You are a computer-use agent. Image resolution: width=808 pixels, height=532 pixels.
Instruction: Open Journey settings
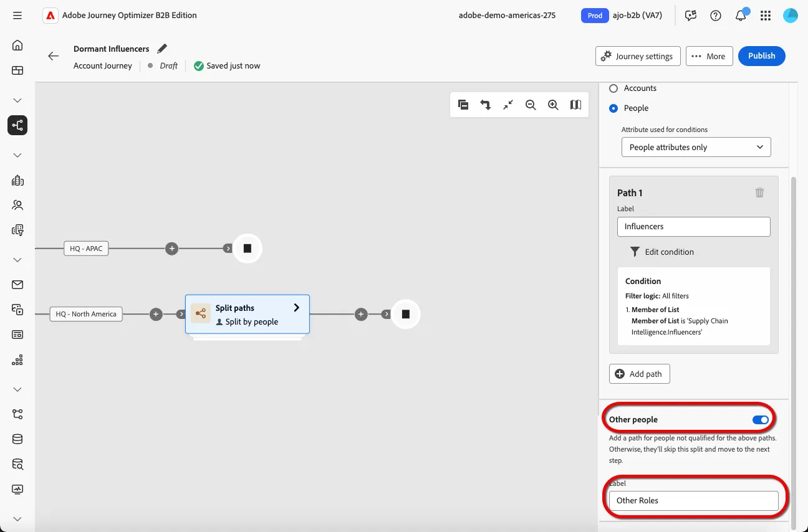click(x=637, y=56)
